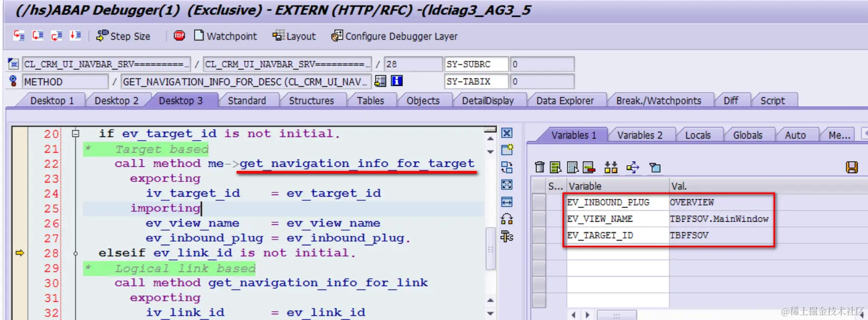Screen dimensions: 868x320
Task: Click the new tool icon with yellow star
Action: coord(507,150)
